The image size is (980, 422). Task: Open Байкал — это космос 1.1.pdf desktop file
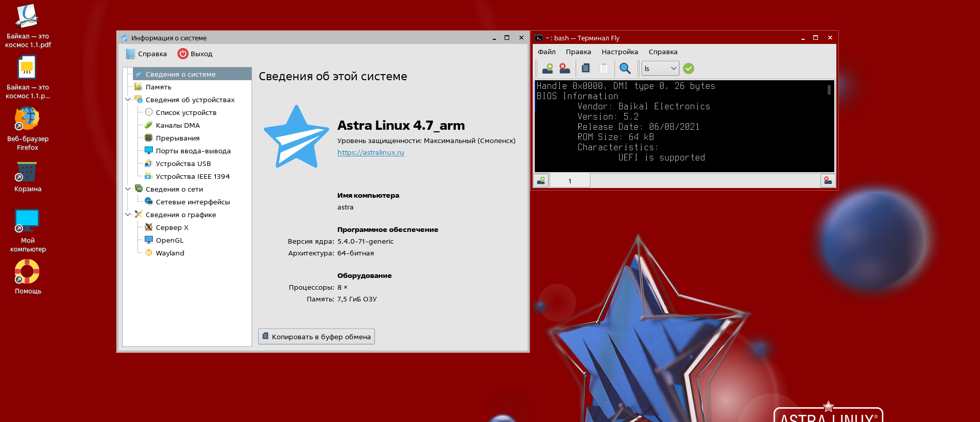coord(28,27)
